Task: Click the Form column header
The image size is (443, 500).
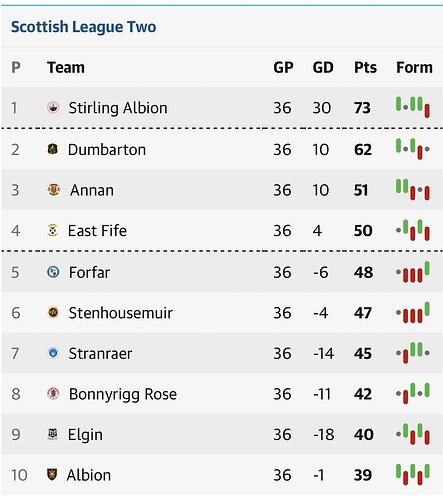Action: (414, 68)
